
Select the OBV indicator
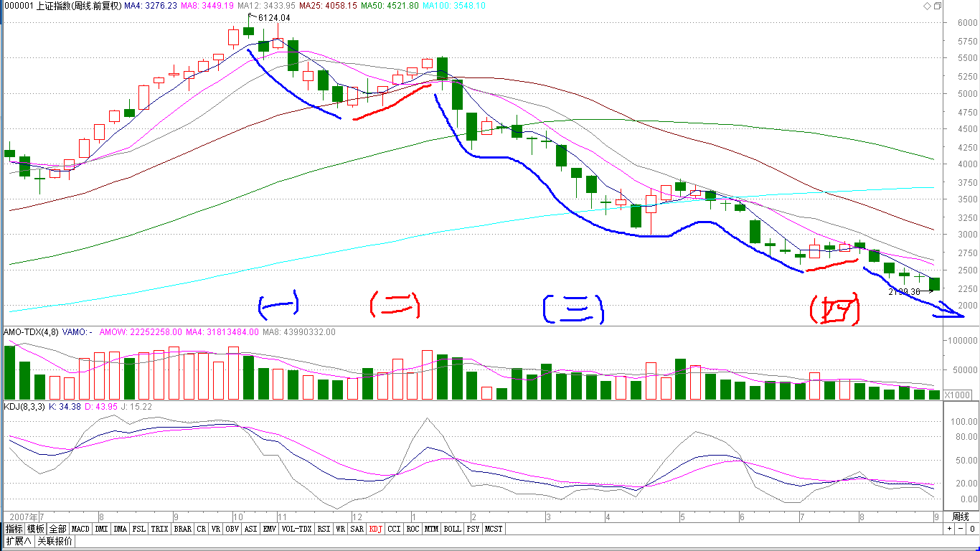click(x=232, y=529)
